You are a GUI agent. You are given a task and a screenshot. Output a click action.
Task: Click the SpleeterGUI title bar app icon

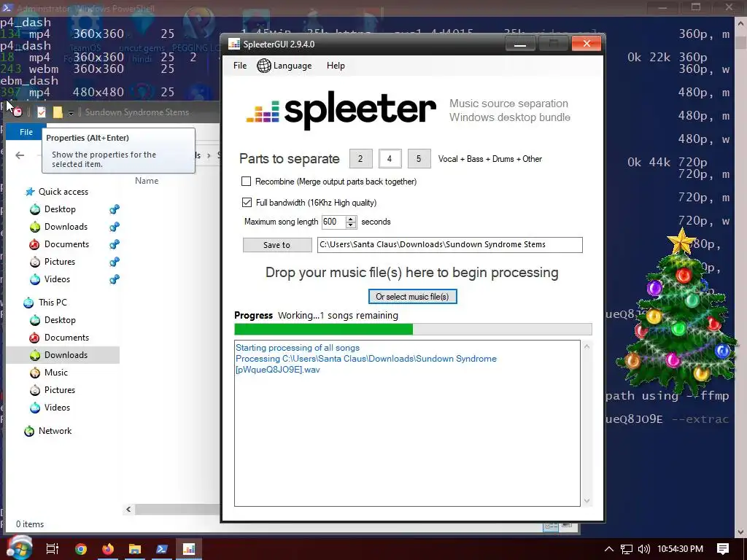coord(234,44)
